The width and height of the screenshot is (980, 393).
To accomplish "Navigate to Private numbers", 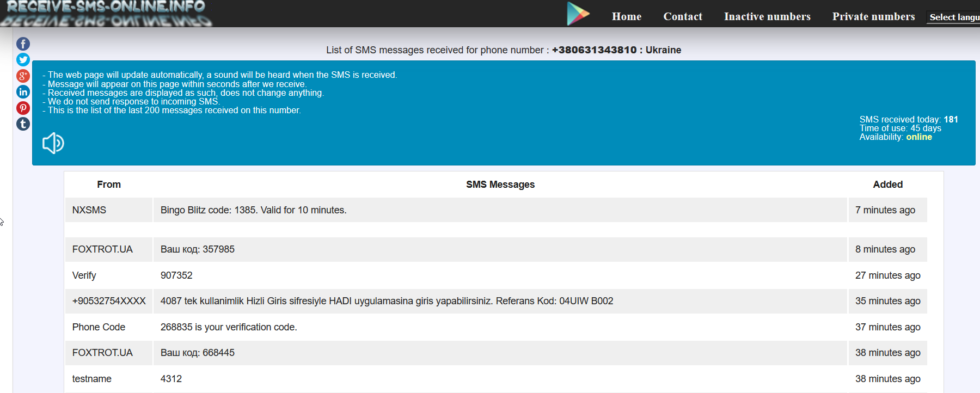I will (873, 17).
